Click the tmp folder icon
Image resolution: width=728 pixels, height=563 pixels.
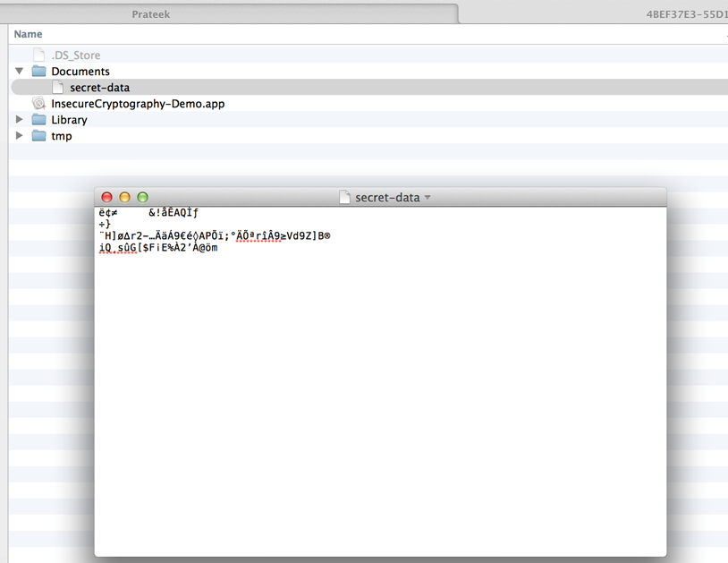(38, 136)
